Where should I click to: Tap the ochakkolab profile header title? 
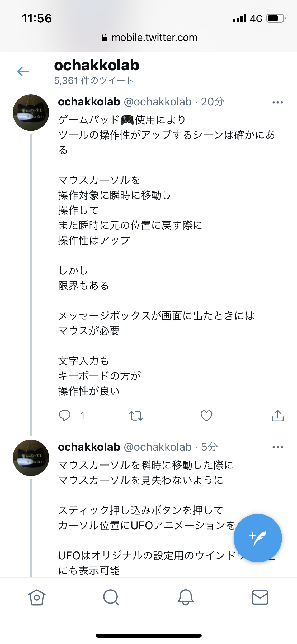coord(97,65)
